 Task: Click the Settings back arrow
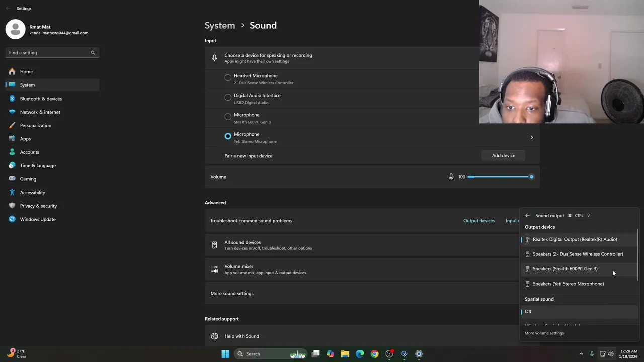click(8, 8)
